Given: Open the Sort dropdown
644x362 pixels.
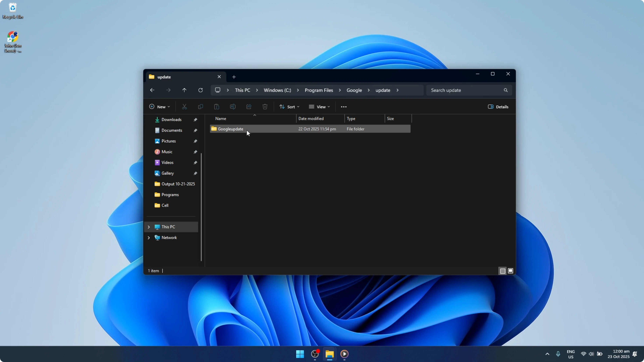Looking at the screenshot, I should 289,107.
